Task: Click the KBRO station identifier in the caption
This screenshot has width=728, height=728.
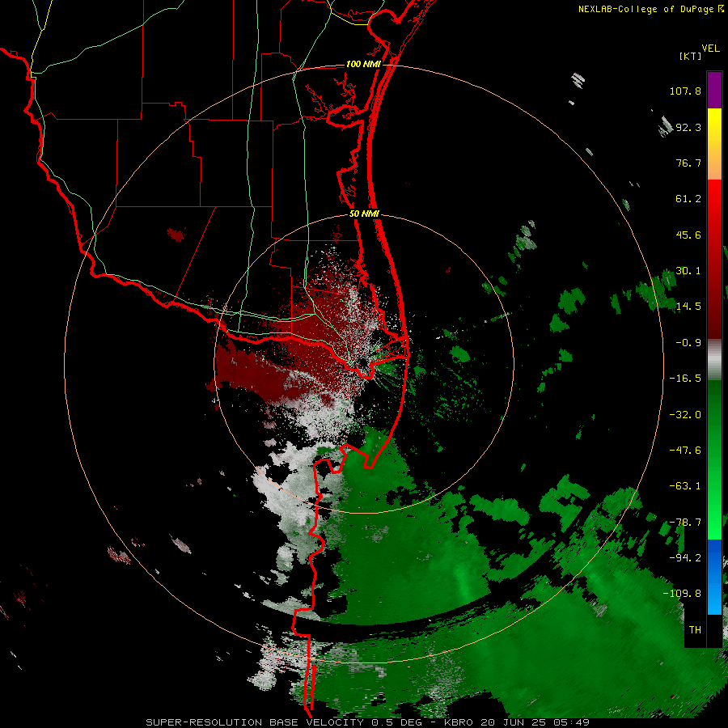Action: tap(459, 722)
